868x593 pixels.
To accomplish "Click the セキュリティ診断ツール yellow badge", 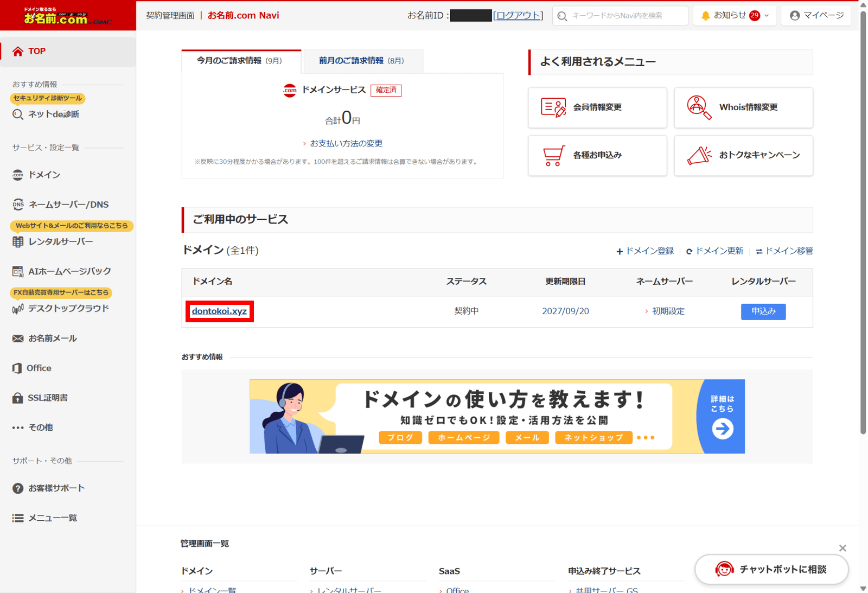I will 48,98.
